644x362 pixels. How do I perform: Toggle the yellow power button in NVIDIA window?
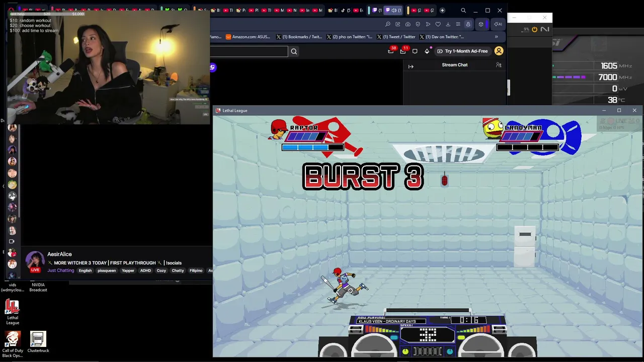pyautogui.click(x=534, y=30)
